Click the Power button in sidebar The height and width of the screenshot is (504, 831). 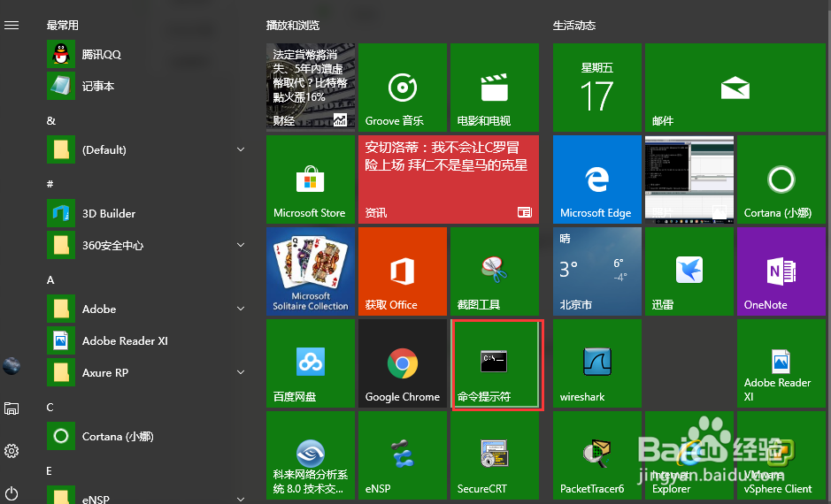click(x=12, y=493)
